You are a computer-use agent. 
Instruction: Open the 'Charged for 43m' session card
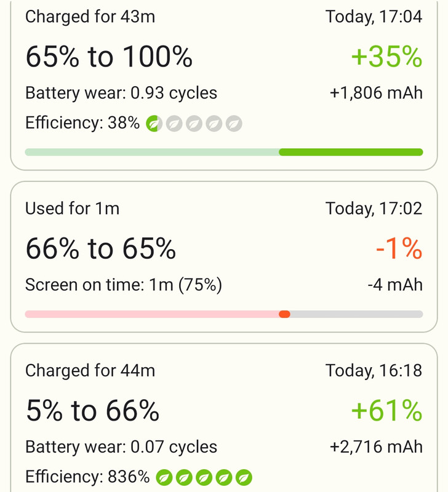[x=224, y=85]
